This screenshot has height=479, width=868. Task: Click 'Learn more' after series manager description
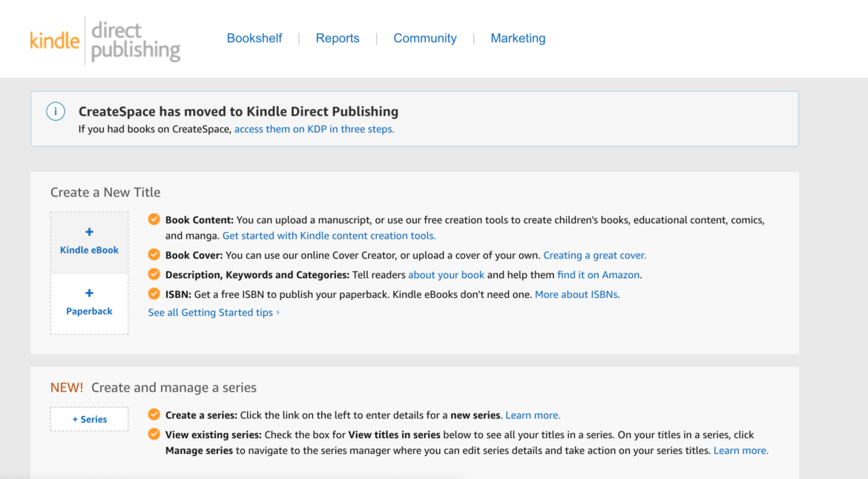[740, 451]
